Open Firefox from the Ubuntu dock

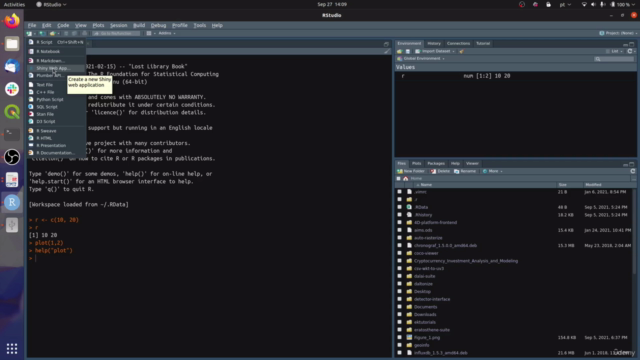coord(12,20)
